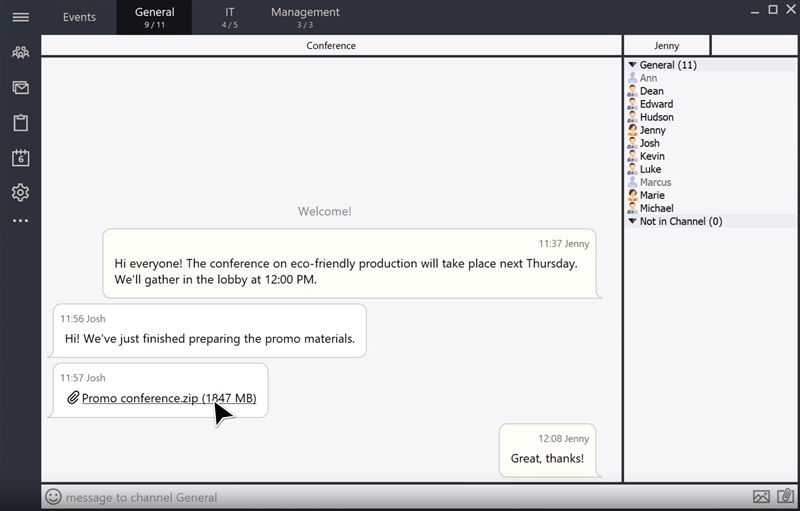This screenshot has width=800, height=511.
Task: Click the 'Great, thanks!' message bubble
Action: (x=547, y=450)
